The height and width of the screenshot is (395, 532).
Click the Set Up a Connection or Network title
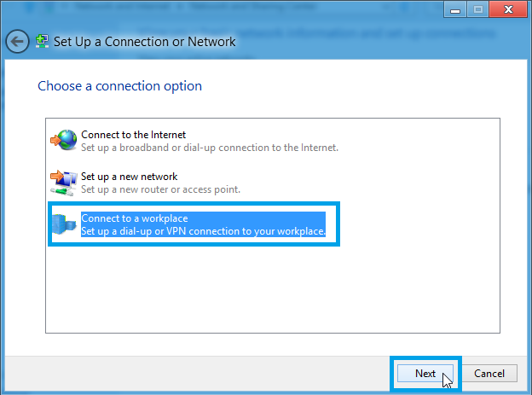coord(145,42)
